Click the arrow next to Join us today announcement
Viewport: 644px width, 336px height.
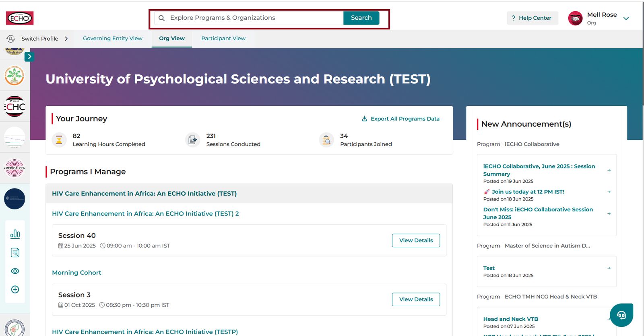point(609,192)
